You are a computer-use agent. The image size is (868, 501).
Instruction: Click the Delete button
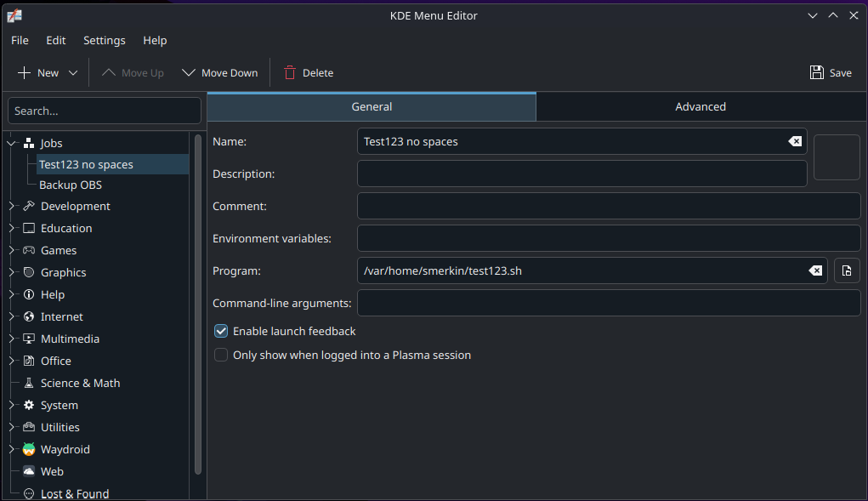pyautogui.click(x=307, y=72)
